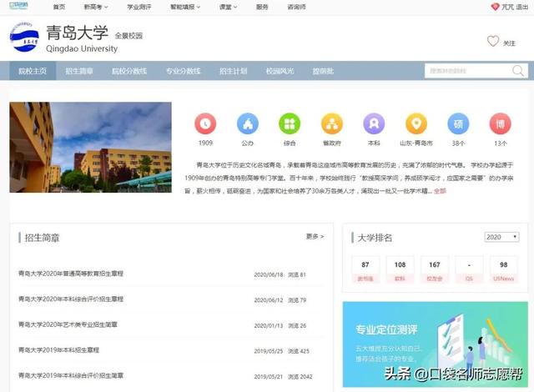534x392 pixels.
Task: Click the purple badge icon labeled 本科
Action: (x=374, y=123)
